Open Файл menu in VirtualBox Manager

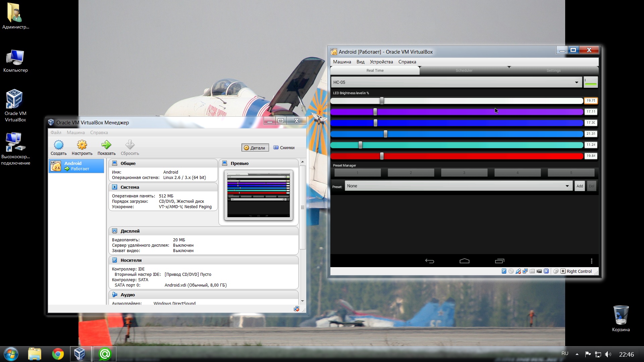56,132
